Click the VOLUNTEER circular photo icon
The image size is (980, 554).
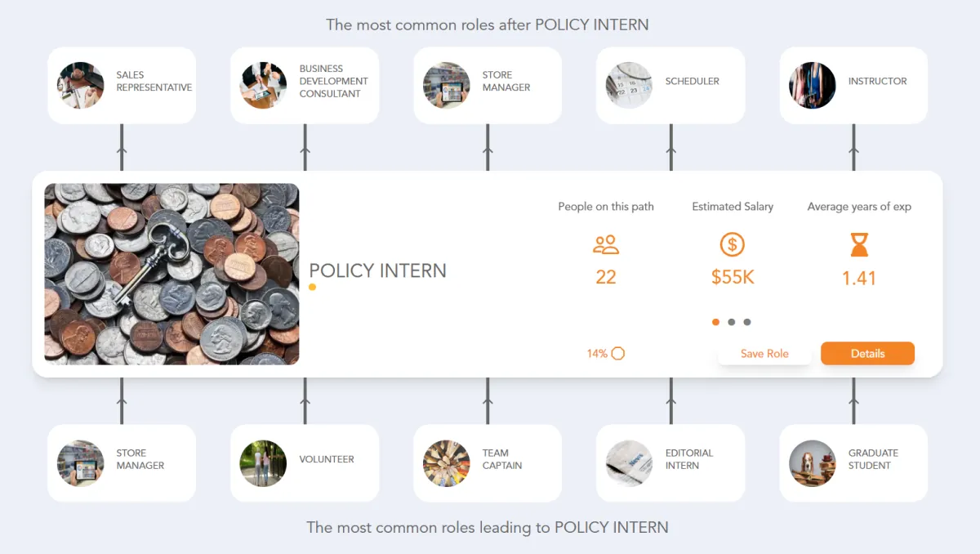tap(263, 462)
